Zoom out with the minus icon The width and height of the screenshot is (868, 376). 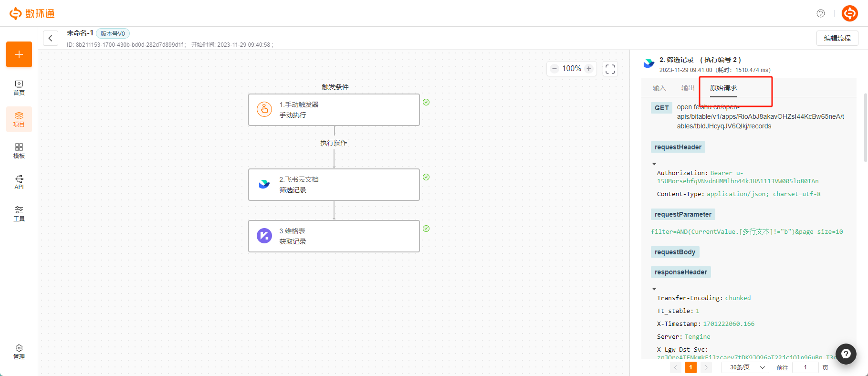[x=554, y=69]
